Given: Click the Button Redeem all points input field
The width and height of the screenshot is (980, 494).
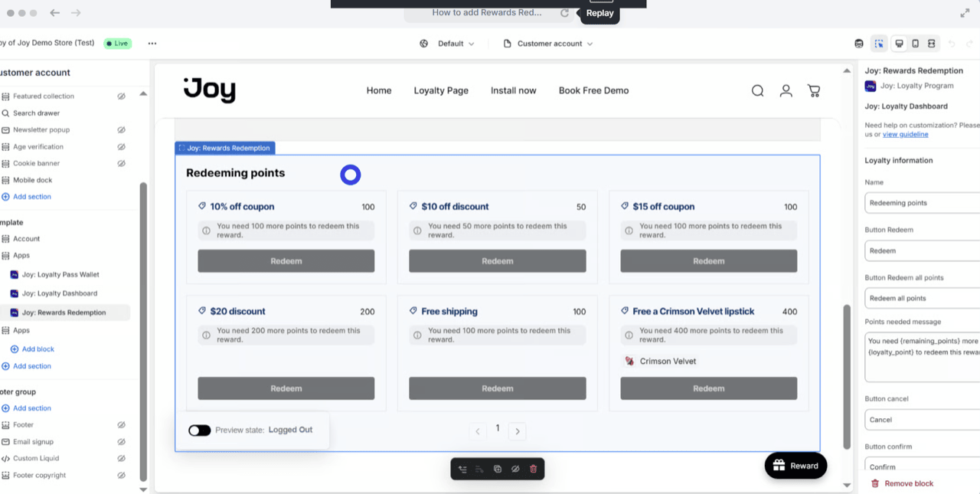Looking at the screenshot, I should pyautogui.click(x=923, y=298).
